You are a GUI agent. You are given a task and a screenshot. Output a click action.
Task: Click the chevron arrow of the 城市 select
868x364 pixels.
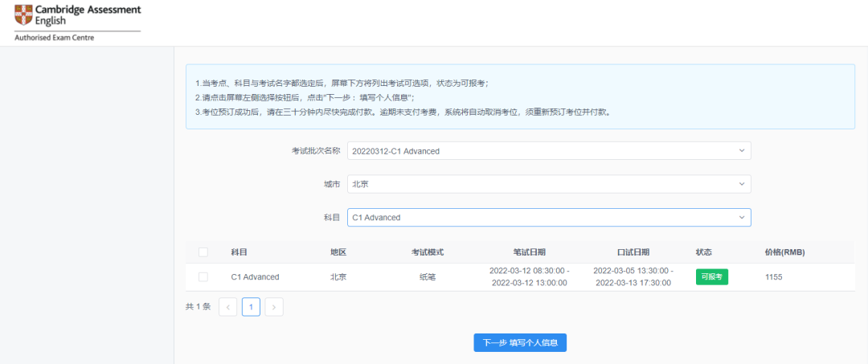click(x=742, y=184)
